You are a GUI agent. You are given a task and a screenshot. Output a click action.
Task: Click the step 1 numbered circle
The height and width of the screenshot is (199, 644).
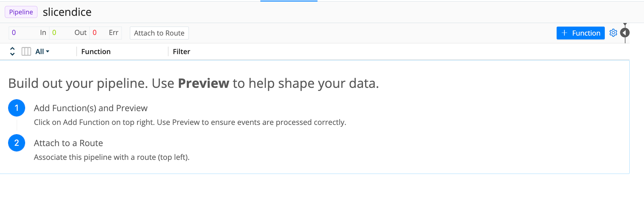pyautogui.click(x=16, y=108)
